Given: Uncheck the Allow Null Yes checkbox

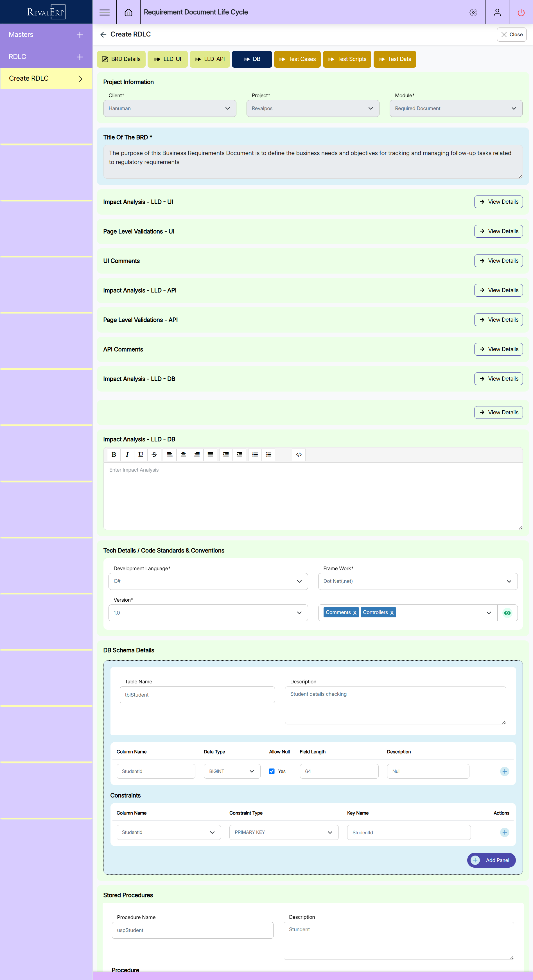Looking at the screenshot, I should coord(272,771).
